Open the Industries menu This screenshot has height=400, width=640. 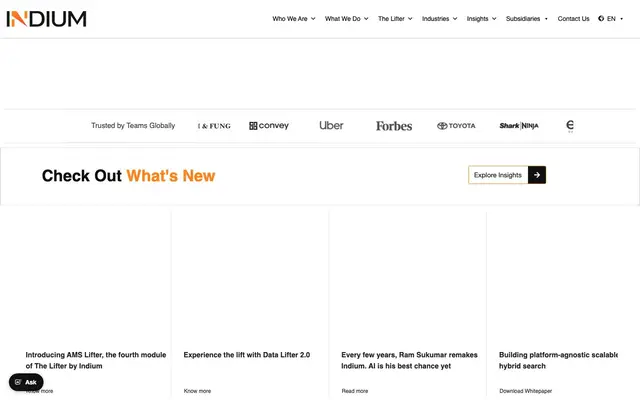pos(436,19)
